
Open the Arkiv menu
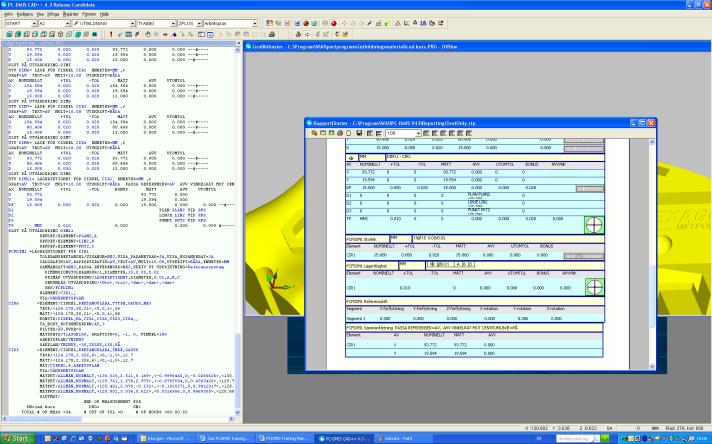coord(8,15)
